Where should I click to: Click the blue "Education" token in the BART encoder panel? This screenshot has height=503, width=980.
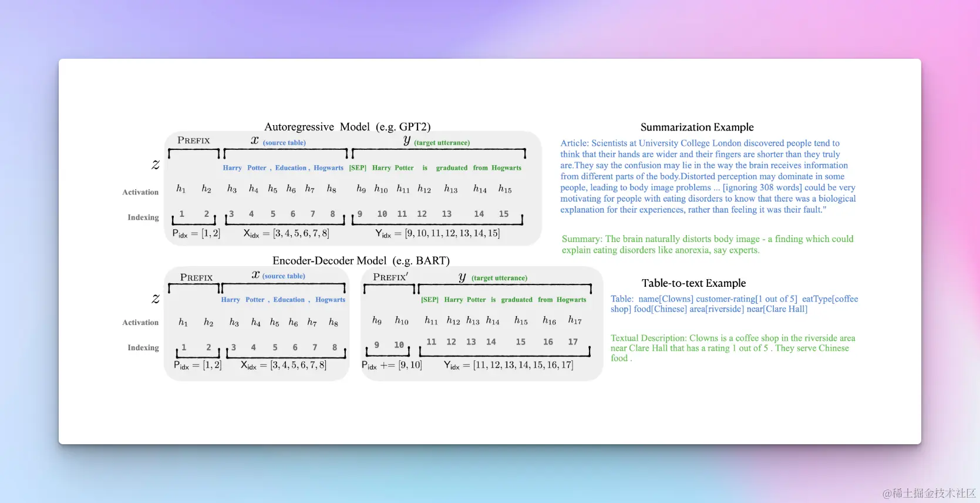289,300
